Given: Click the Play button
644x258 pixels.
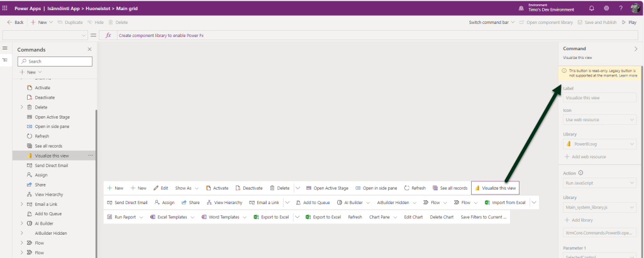Looking at the screenshot, I should 629,22.
